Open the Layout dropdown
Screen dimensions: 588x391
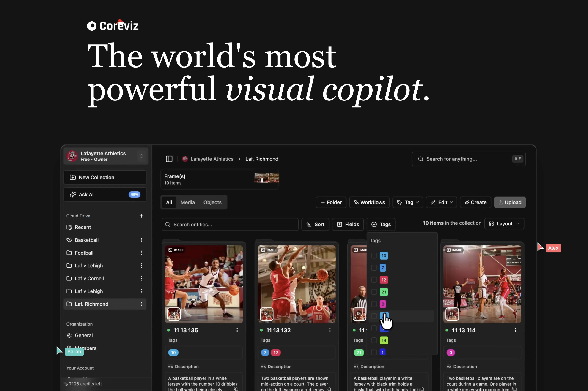click(504, 224)
